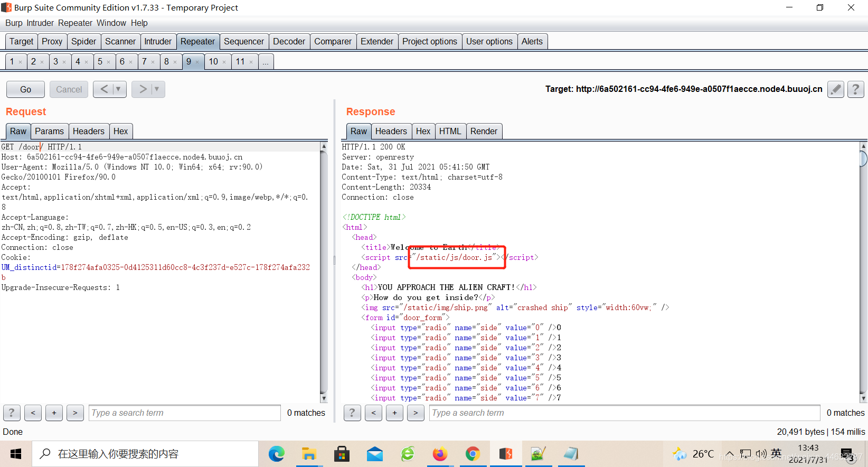Open Mail app from taskbar
Viewport: 868px width, 467px height.
[x=374, y=454]
